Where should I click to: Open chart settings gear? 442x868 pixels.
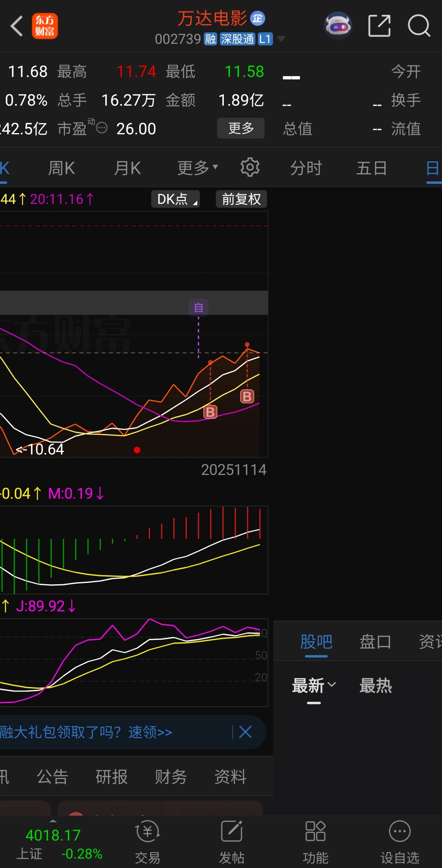[250, 167]
